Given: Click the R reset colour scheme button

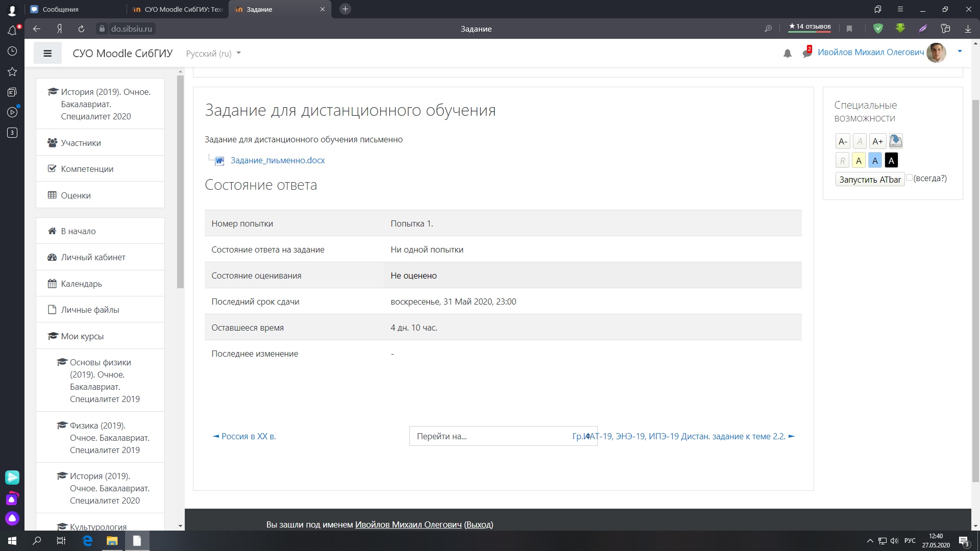Looking at the screenshot, I should [842, 161].
